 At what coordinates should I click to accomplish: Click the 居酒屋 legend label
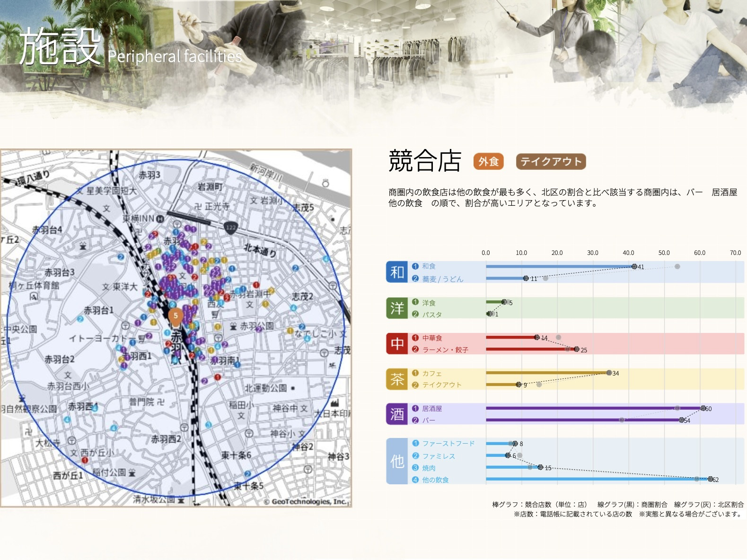432,409
